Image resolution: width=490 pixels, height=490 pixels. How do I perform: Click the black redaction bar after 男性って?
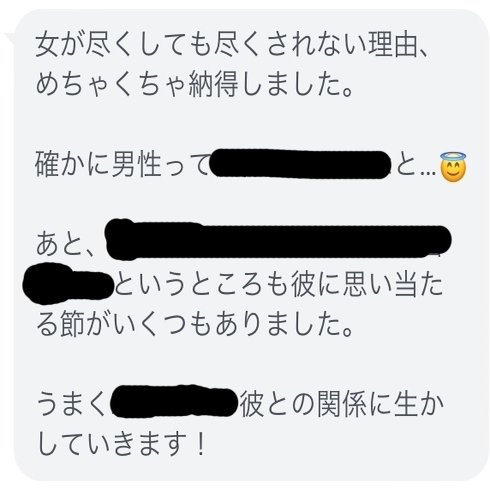pyautogui.click(x=301, y=164)
